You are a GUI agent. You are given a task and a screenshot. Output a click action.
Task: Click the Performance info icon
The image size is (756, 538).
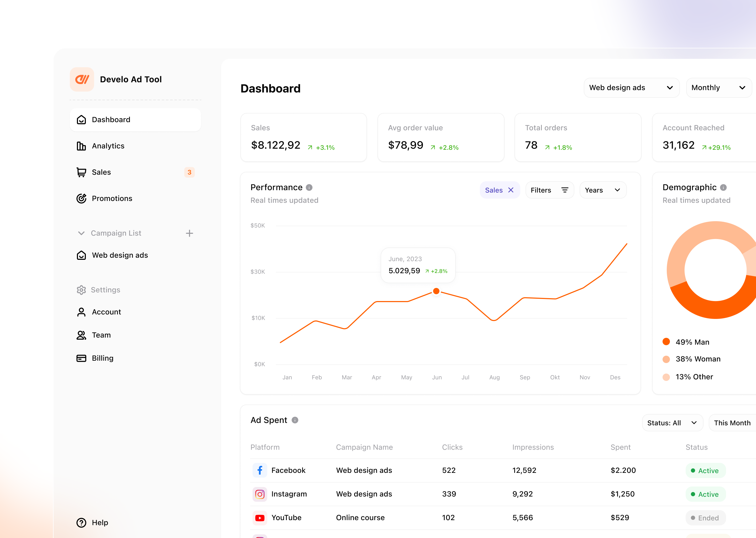point(309,188)
